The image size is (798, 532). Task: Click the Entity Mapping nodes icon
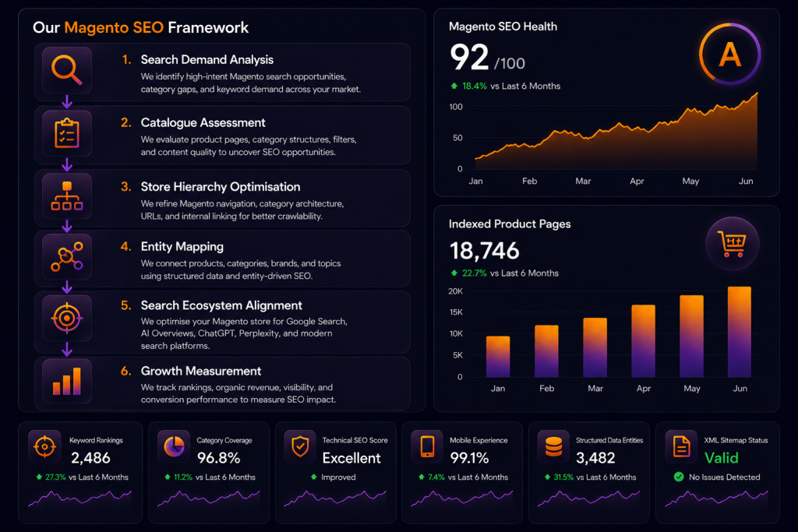[67, 256]
